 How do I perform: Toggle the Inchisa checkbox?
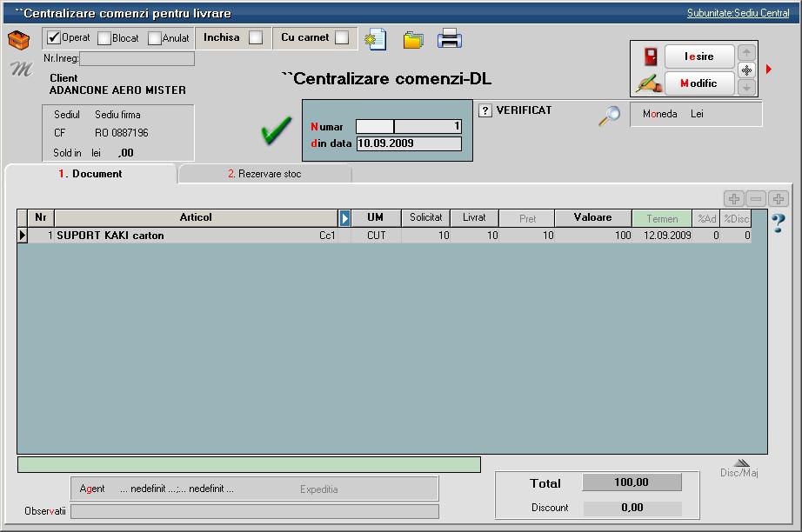click(255, 38)
